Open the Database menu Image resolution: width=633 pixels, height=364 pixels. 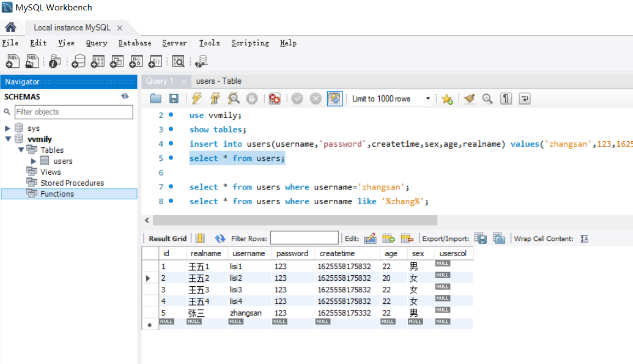pos(134,43)
